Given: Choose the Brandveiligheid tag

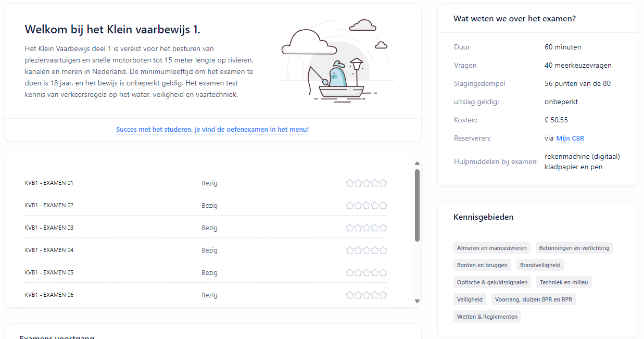Looking at the screenshot, I should (540, 265).
